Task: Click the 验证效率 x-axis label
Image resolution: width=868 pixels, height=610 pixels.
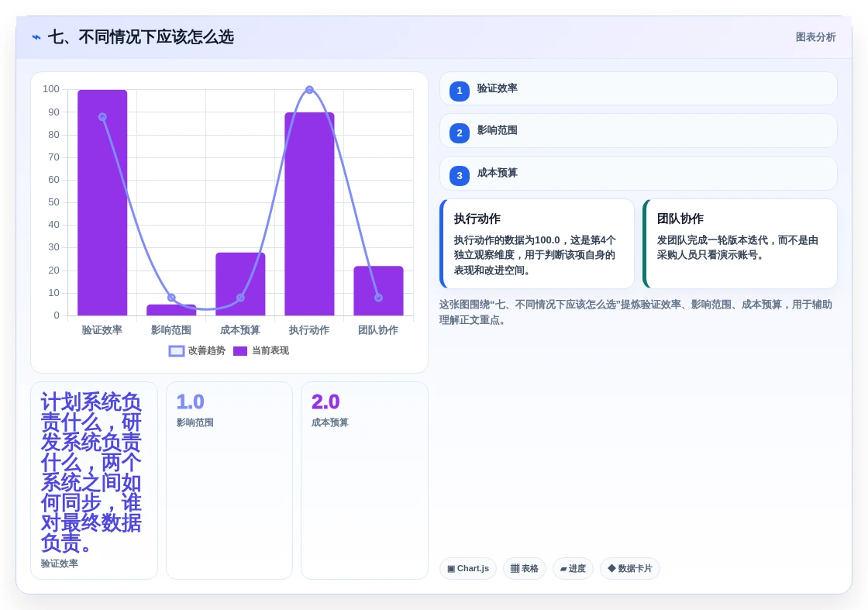Action: pyautogui.click(x=102, y=330)
